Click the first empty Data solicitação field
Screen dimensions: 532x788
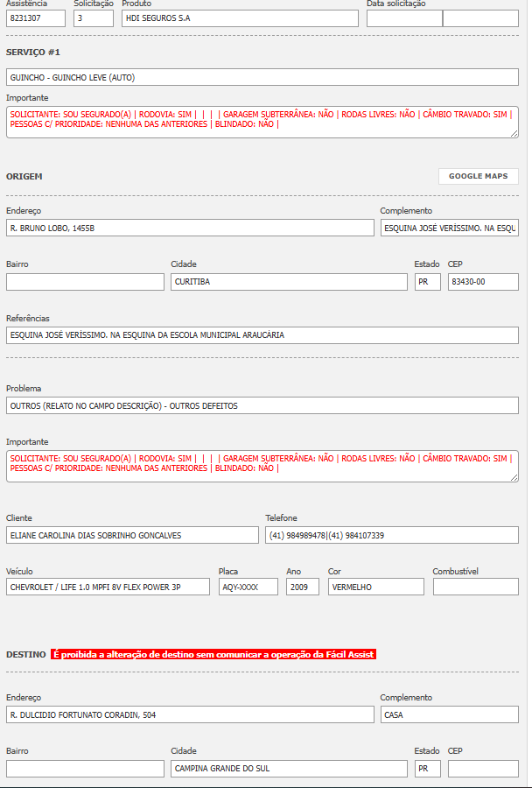tap(404, 18)
